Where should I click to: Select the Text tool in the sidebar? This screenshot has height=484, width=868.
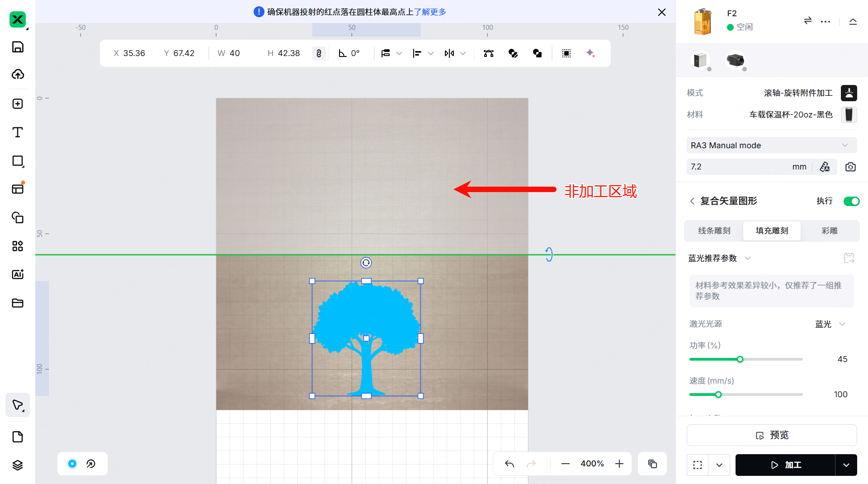pos(18,132)
